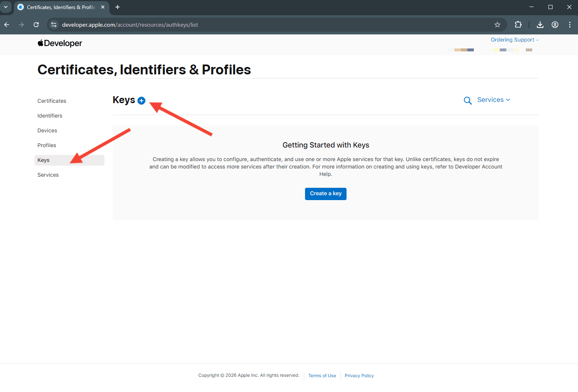Go back with the browser back arrow
578x392 pixels.
(x=7, y=25)
